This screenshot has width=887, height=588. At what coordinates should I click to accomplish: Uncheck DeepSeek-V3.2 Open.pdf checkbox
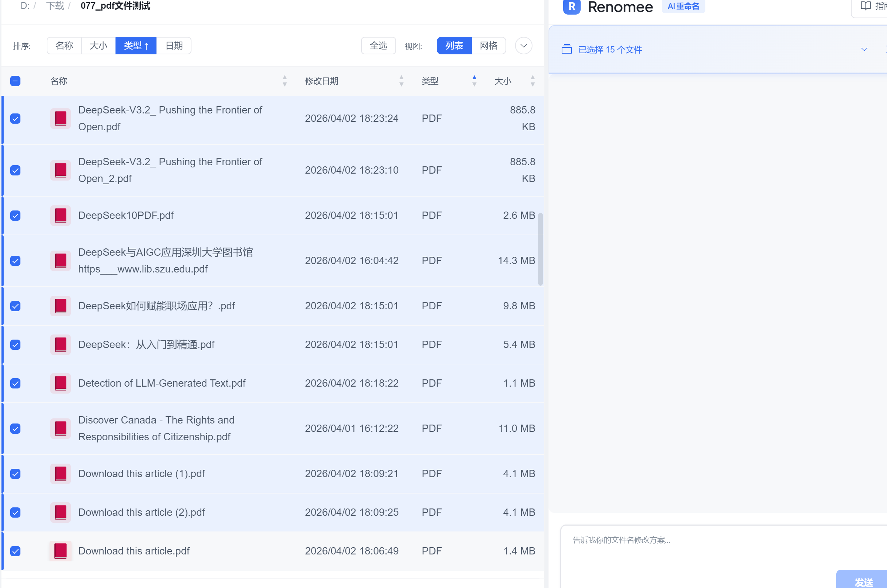(x=15, y=119)
